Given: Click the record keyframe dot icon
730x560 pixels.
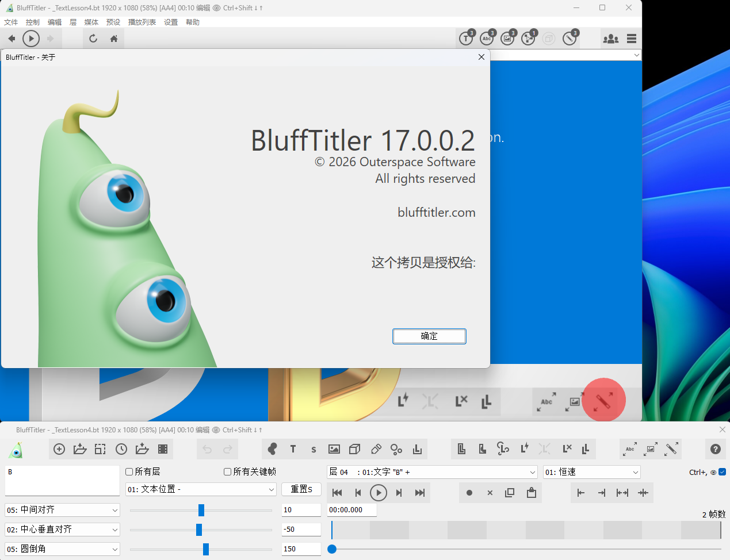Looking at the screenshot, I should click(x=469, y=493).
